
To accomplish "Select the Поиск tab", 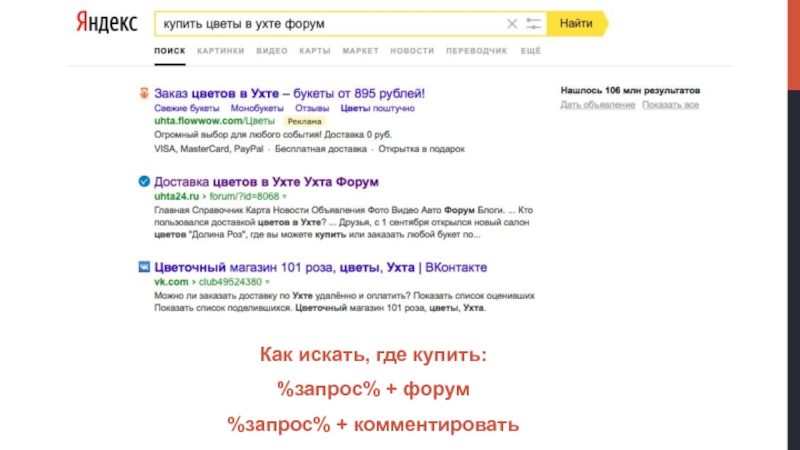I will pos(170,51).
